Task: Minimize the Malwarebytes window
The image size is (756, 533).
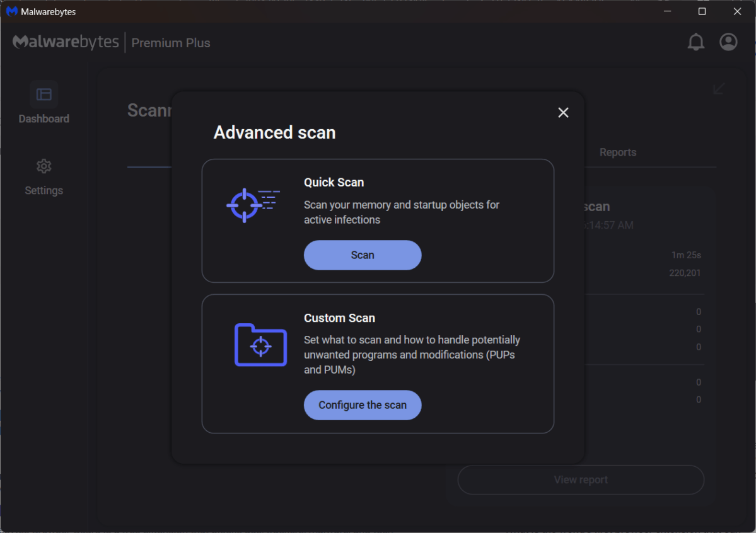Action: click(667, 11)
